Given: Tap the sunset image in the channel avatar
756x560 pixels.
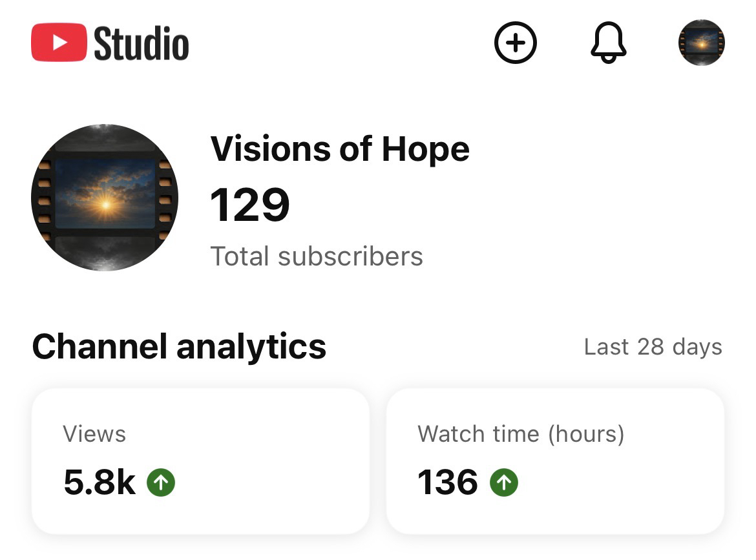Looking at the screenshot, I should (x=105, y=195).
